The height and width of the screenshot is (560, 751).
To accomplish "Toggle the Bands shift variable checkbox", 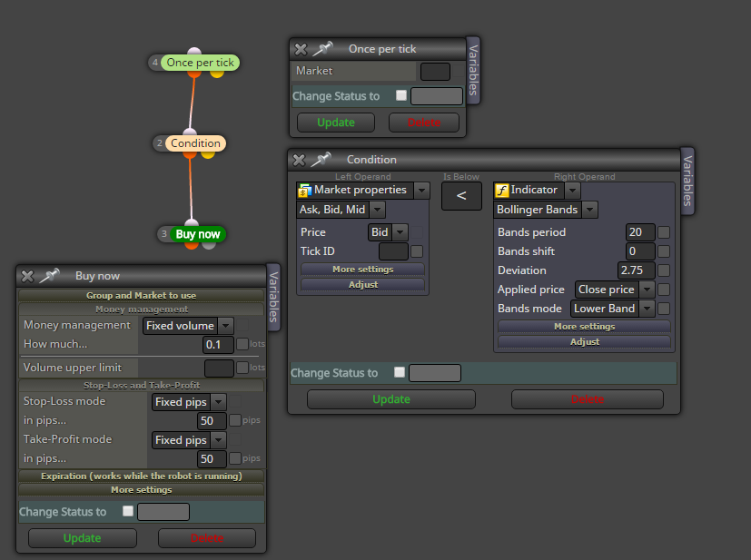I will (x=664, y=251).
